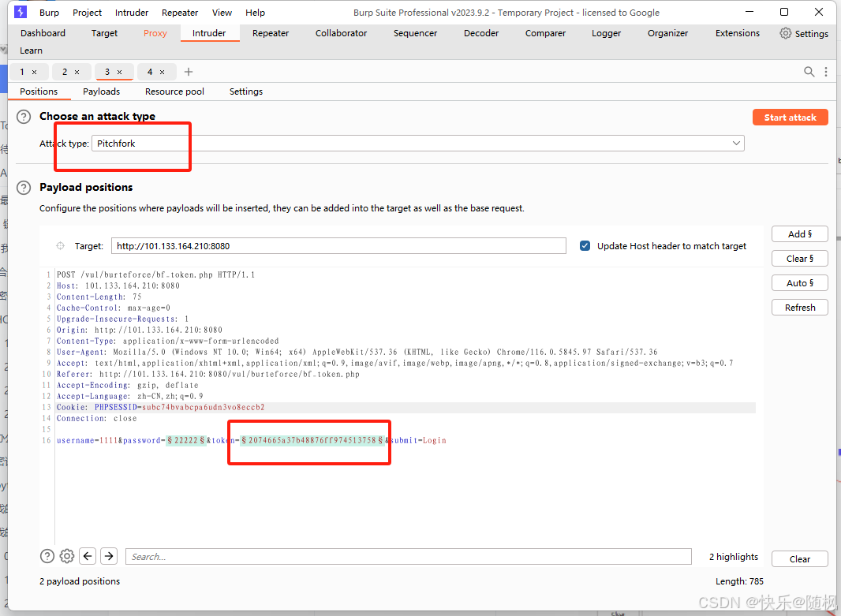The image size is (841, 616).
Task: Click the Add § button
Action: click(x=800, y=234)
